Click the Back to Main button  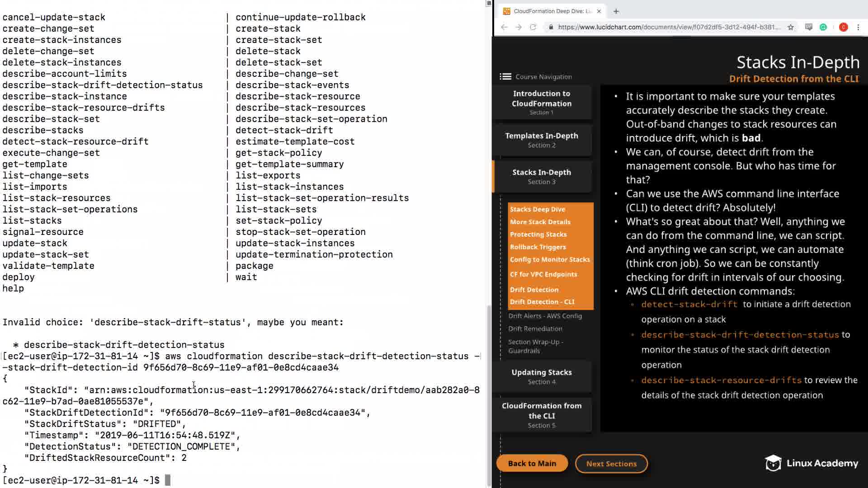pos(532,464)
